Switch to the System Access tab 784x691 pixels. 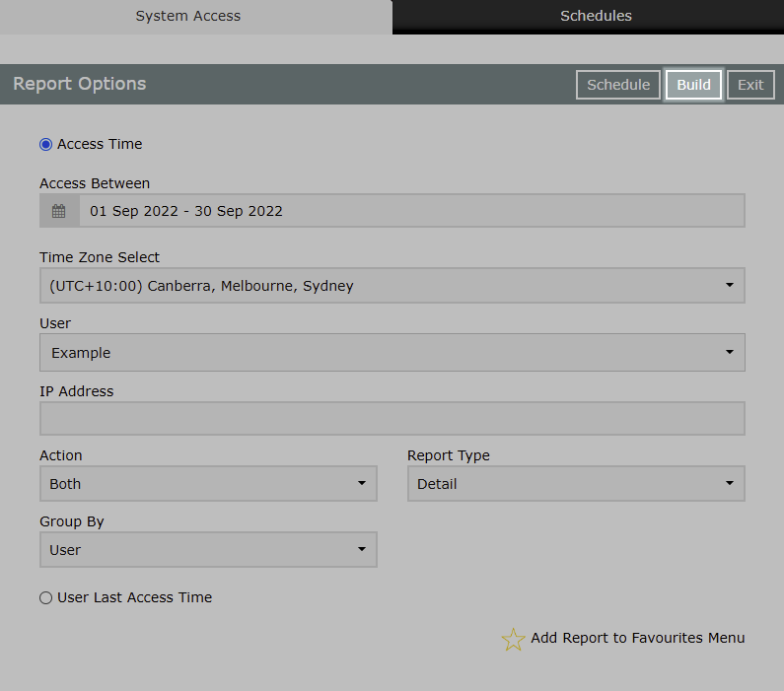[x=195, y=16]
